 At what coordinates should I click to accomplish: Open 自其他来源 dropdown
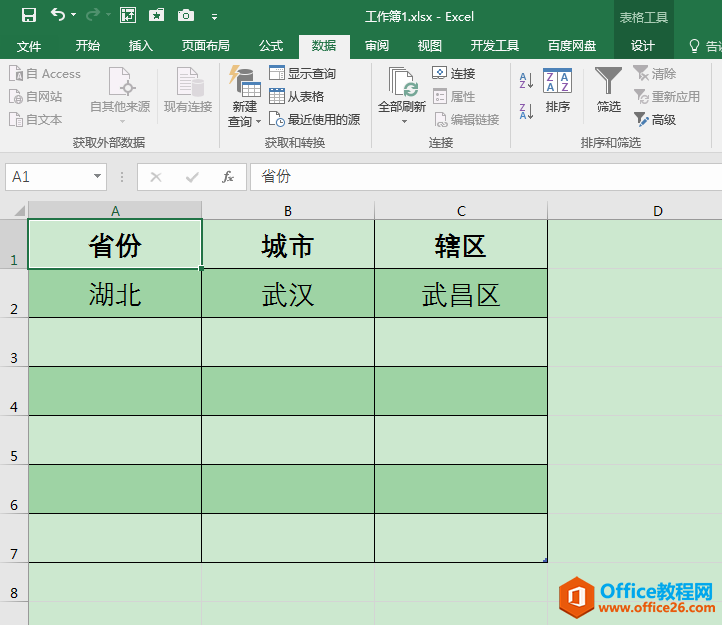click(x=120, y=95)
